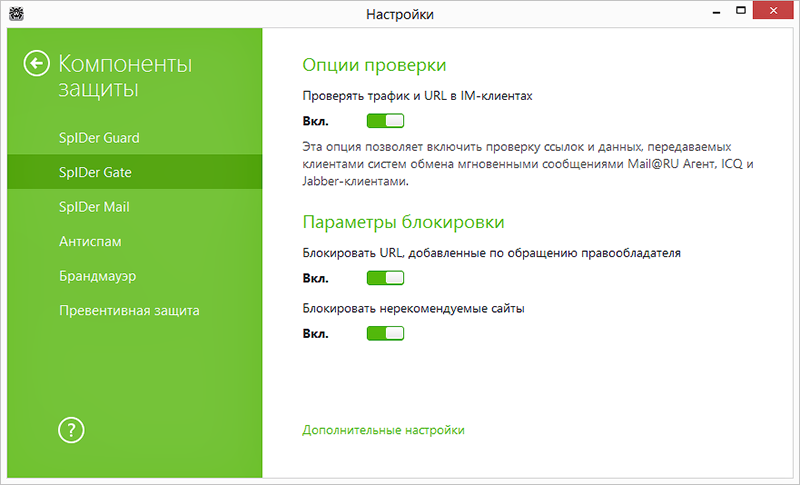This screenshot has width=800, height=485.
Task: Click 'Блокировать URL, добавленные по обращению' label
Action: click(x=491, y=253)
